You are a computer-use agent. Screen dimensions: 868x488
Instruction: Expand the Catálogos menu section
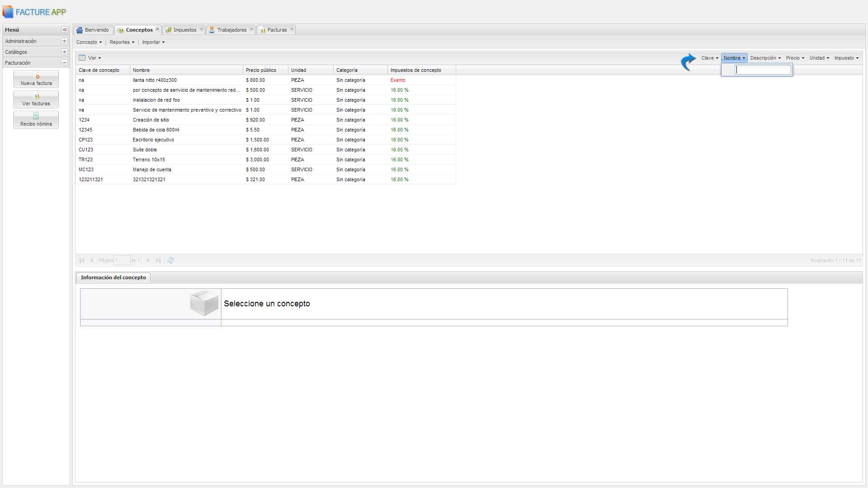(x=64, y=52)
